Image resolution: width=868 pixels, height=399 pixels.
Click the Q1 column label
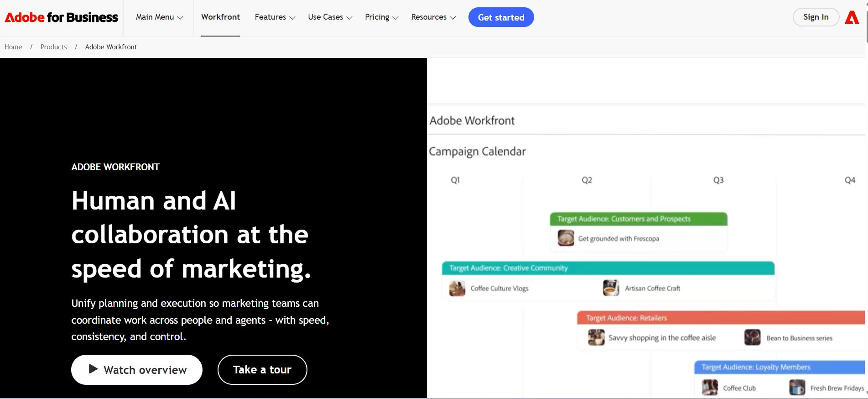[455, 180]
